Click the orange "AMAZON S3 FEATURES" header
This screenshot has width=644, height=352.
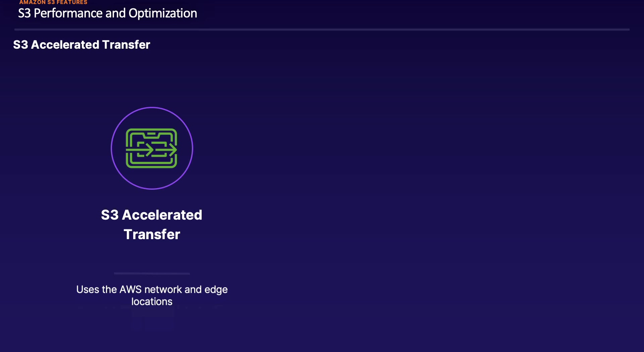tap(53, 2)
